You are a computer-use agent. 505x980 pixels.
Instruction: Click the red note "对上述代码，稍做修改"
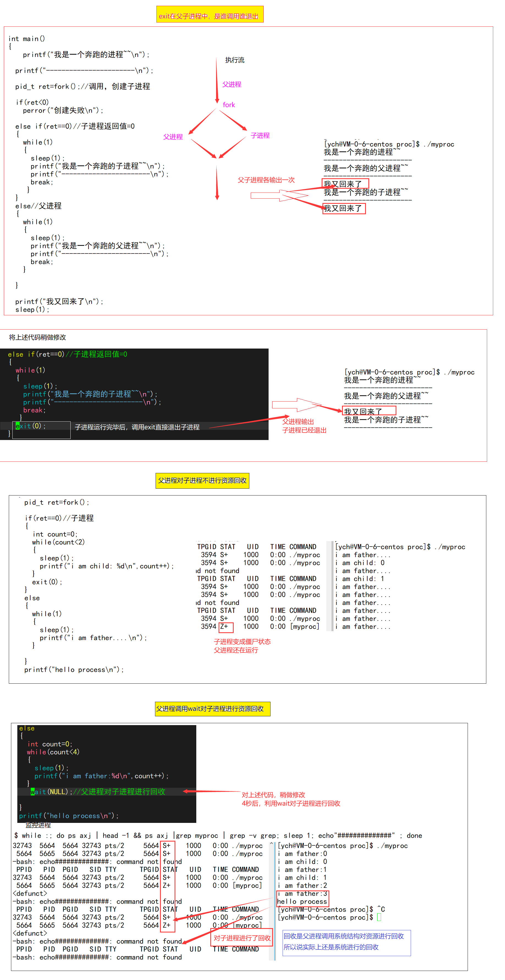click(274, 795)
